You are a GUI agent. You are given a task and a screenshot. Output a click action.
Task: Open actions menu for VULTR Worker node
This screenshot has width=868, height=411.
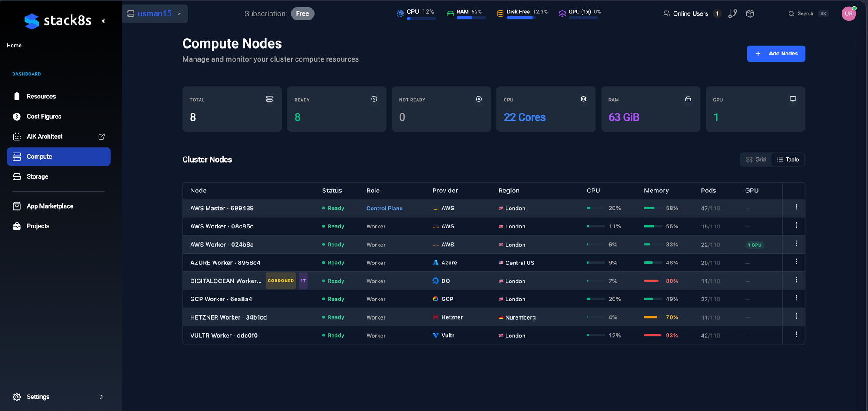click(796, 335)
